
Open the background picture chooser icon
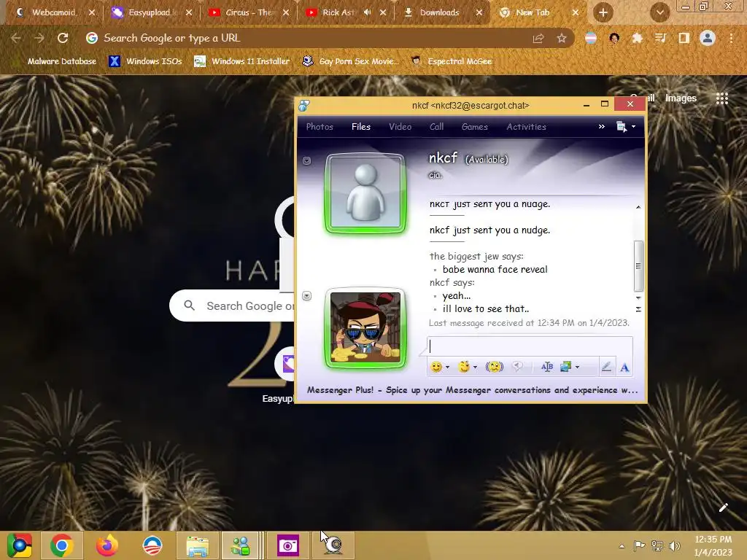coord(565,367)
